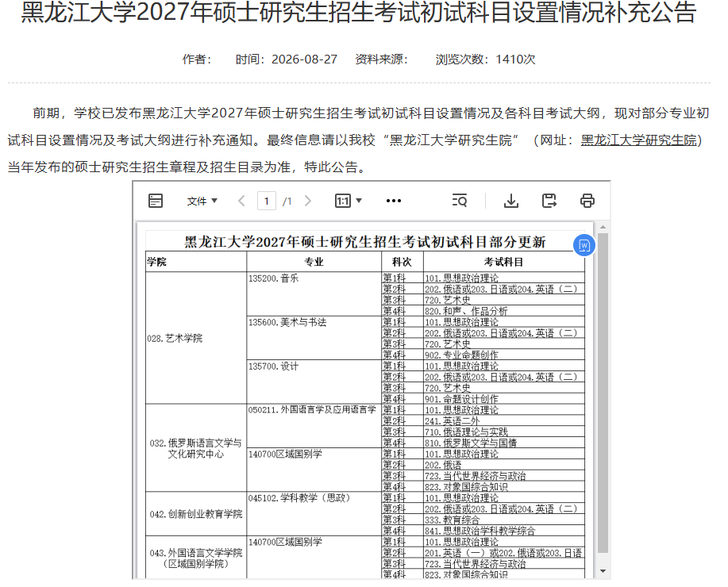Click the 901.命题设计创作 subject cell

(x=504, y=398)
